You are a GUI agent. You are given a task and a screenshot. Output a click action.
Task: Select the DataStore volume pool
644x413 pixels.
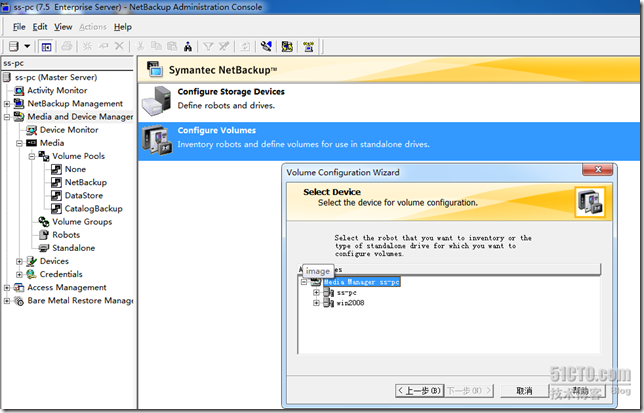click(84, 195)
